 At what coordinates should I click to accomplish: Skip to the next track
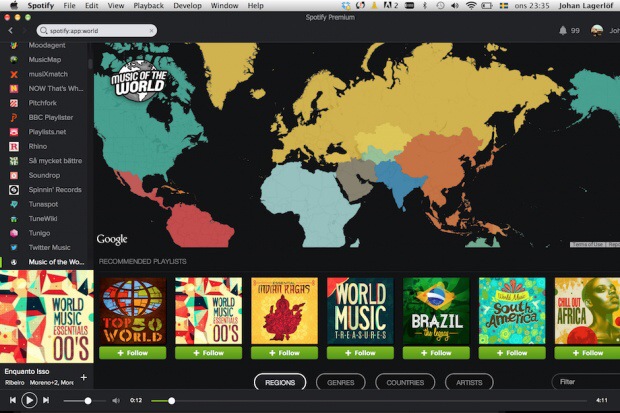point(48,400)
